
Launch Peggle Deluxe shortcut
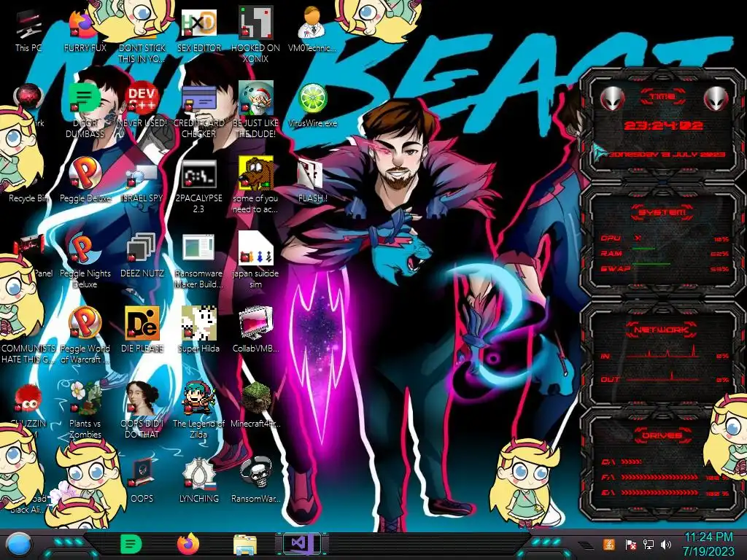[85, 181]
